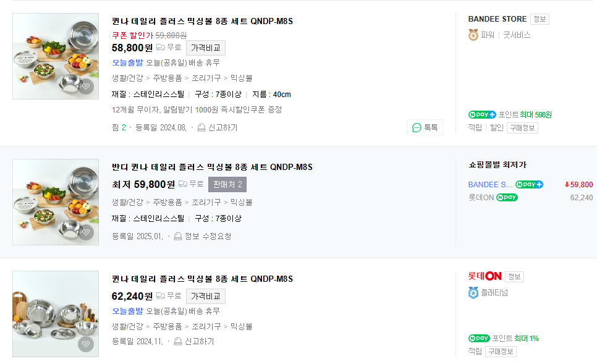Expand 가격비교 for the 58,800원 listing

point(206,48)
